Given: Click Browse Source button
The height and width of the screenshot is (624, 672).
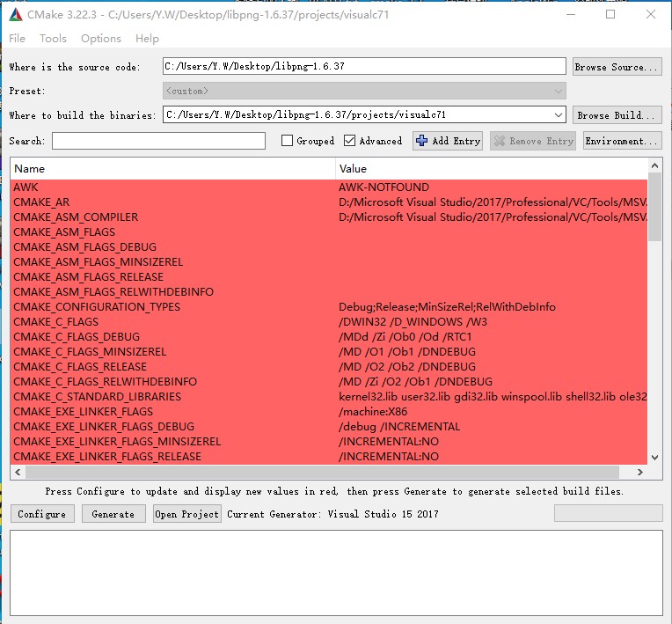Looking at the screenshot, I should pos(617,67).
